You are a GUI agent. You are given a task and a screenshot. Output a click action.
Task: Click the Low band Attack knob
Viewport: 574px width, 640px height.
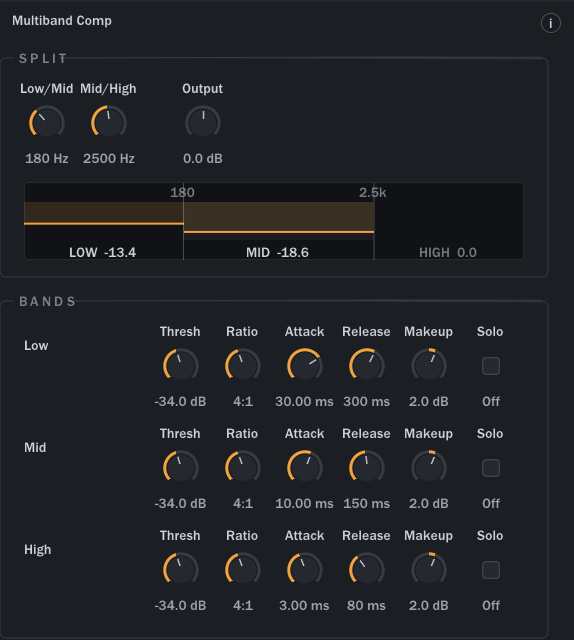click(x=305, y=365)
